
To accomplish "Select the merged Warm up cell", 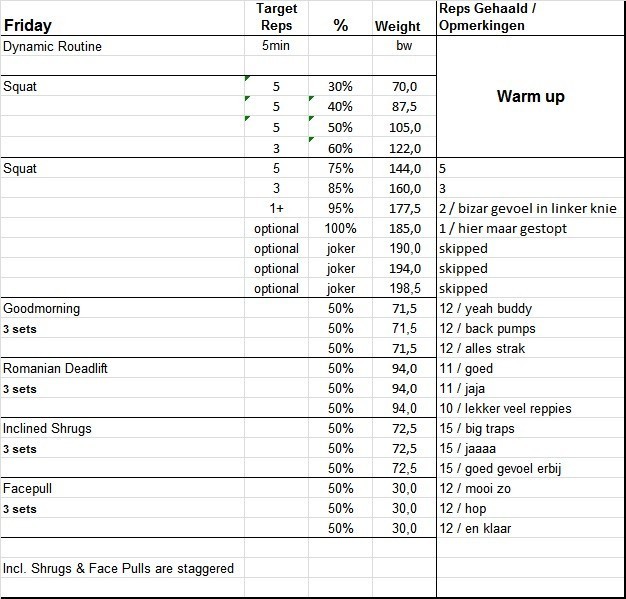I will pos(530,97).
